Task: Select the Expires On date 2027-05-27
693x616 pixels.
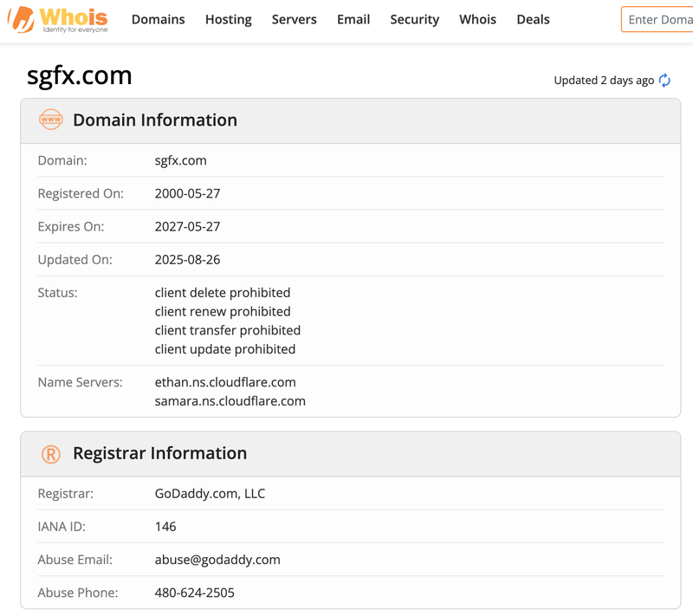Action: coord(187,227)
